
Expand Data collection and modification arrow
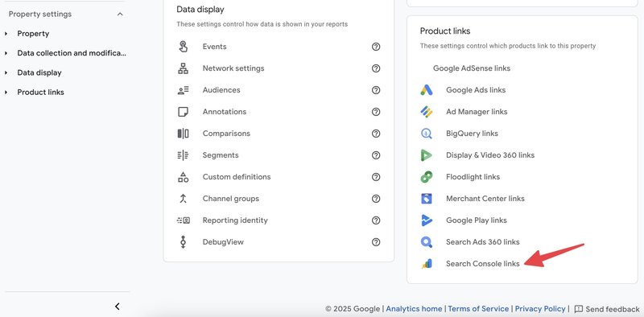click(x=6, y=53)
